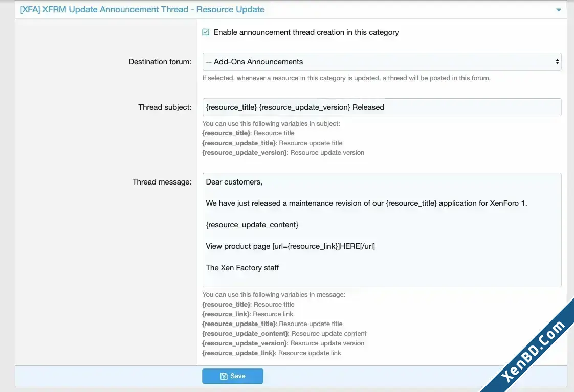
Task: Click '{resource_update_title}: Resource update title' under the message box
Action: pyautogui.click(x=272, y=324)
